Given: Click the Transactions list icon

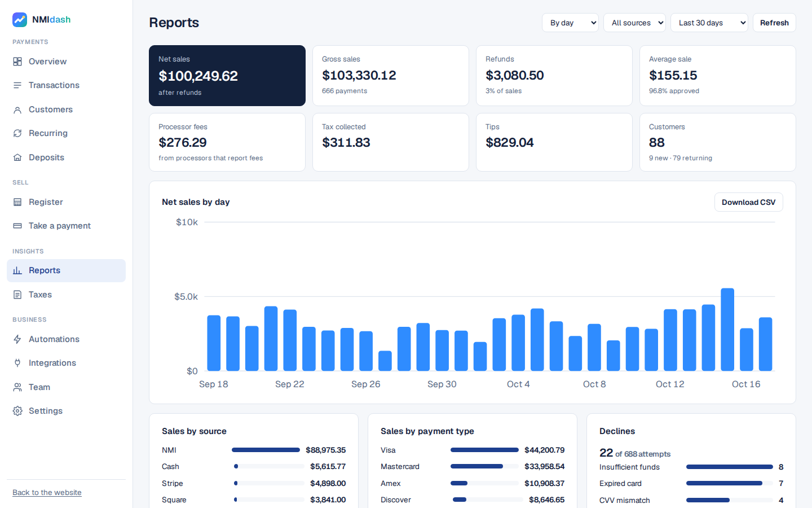Looking at the screenshot, I should point(17,85).
